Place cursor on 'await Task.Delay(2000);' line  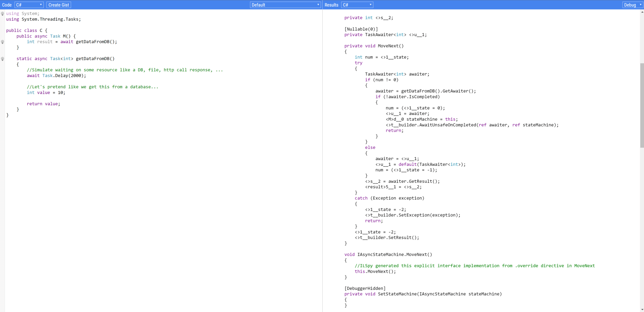pos(56,75)
